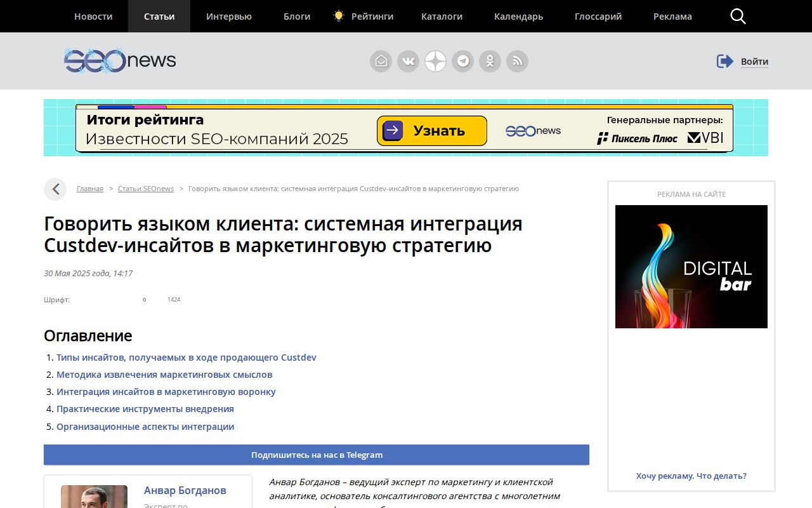Open the Telegram channel icon
This screenshot has width=812, height=508.
pyautogui.click(x=462, y=62)
